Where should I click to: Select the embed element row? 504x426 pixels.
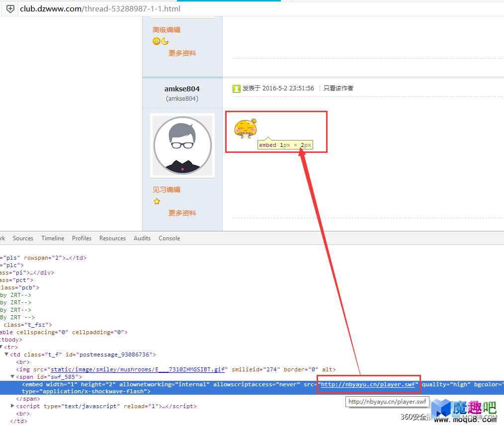point(252,388)
